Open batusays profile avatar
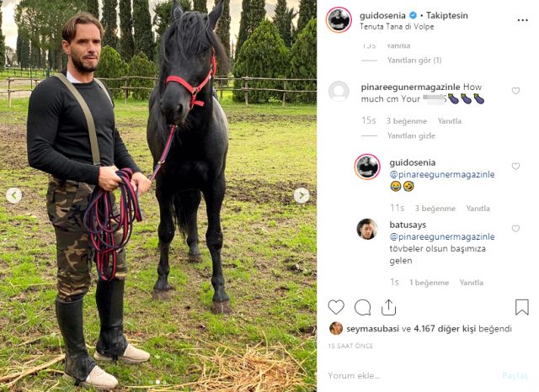This screenshot has height=392, width=539. pyautogui.click(x=367, y=229)
